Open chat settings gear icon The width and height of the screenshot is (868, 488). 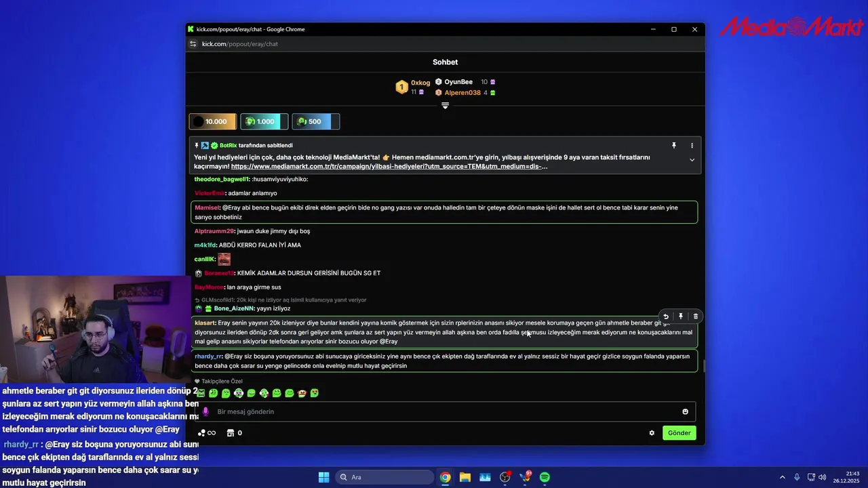pyautogui.click(x=652, y=433)
